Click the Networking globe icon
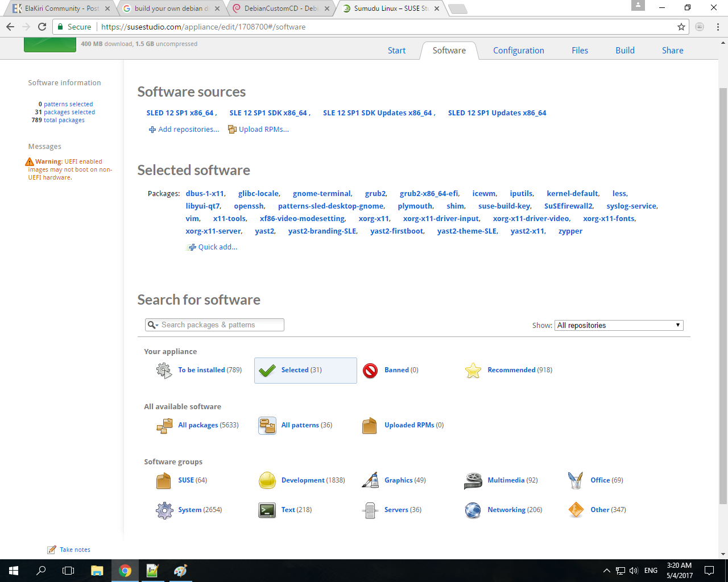The width and height of the screenshot is (728, 582). pyautogui.click(x=473, y=510)
